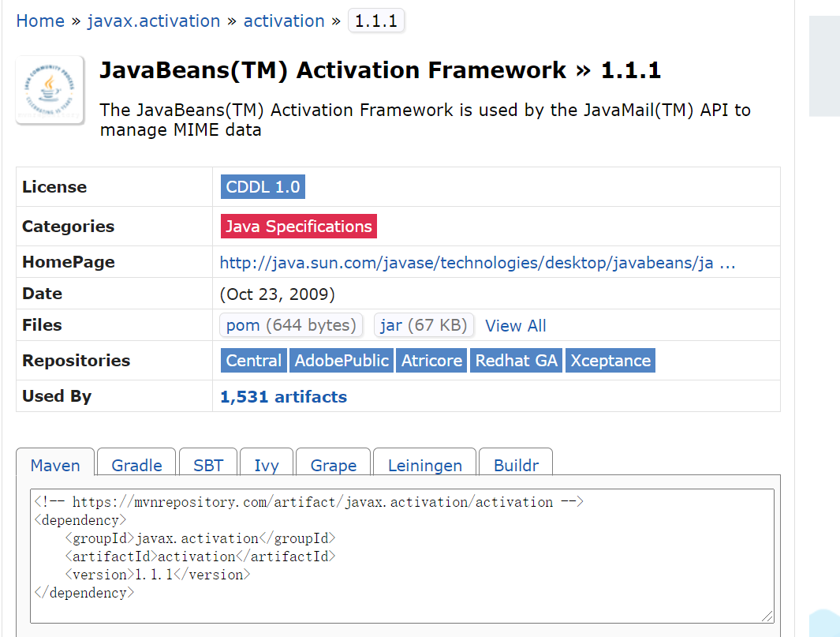This screenshot has width=840, height=637.
Task: Click the (Oct 23, 2009) date value
Action: pos(278,294)
